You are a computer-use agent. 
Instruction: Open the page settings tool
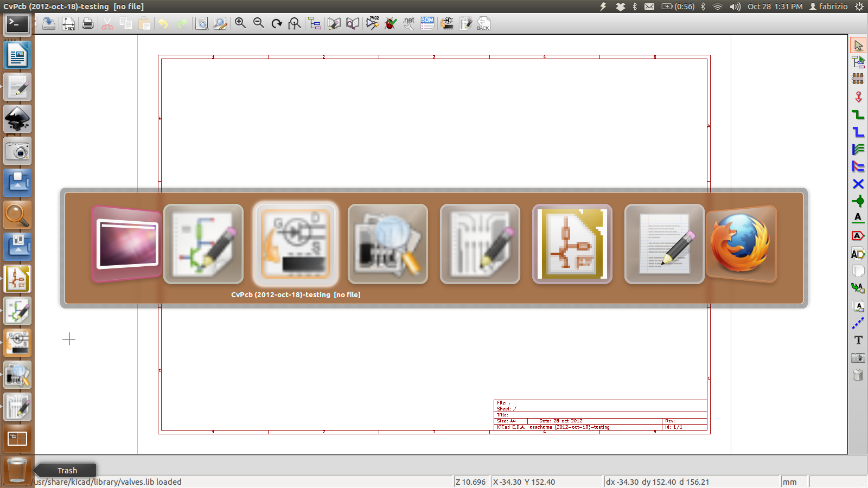tap(68, 23)
